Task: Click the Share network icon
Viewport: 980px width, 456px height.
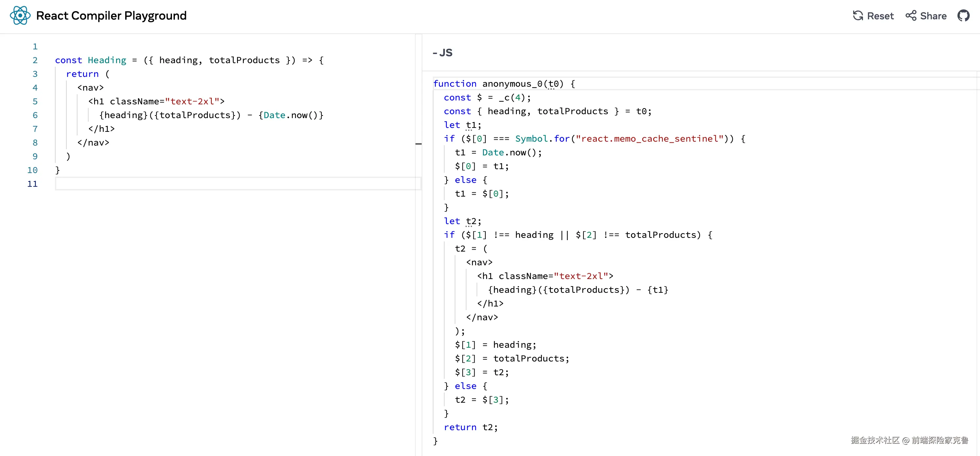Action: point(910,16)
